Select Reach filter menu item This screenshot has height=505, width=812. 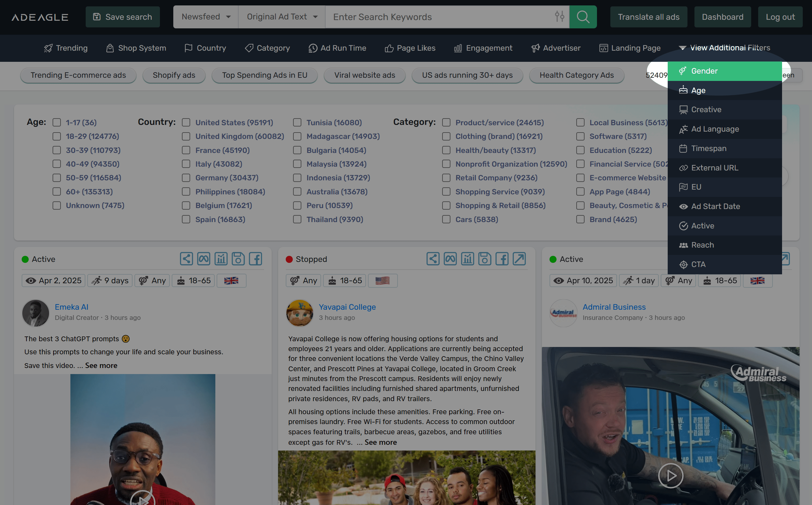(724, 245)
